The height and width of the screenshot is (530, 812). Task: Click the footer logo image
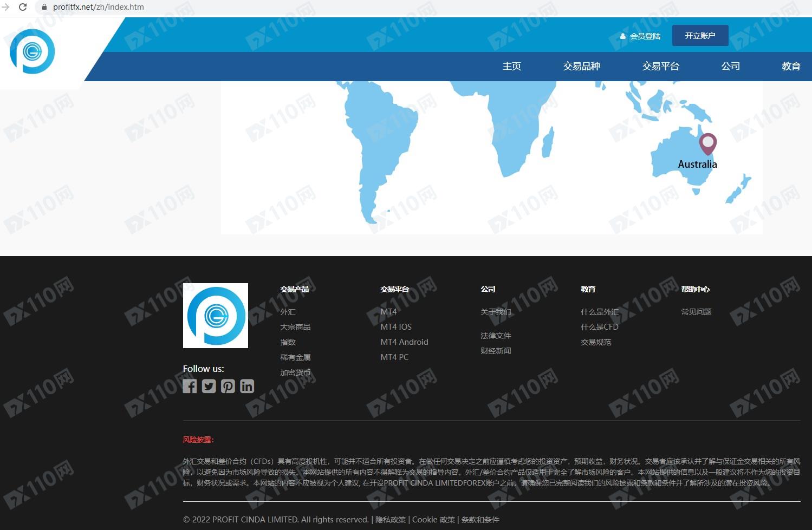coord(216,316)
